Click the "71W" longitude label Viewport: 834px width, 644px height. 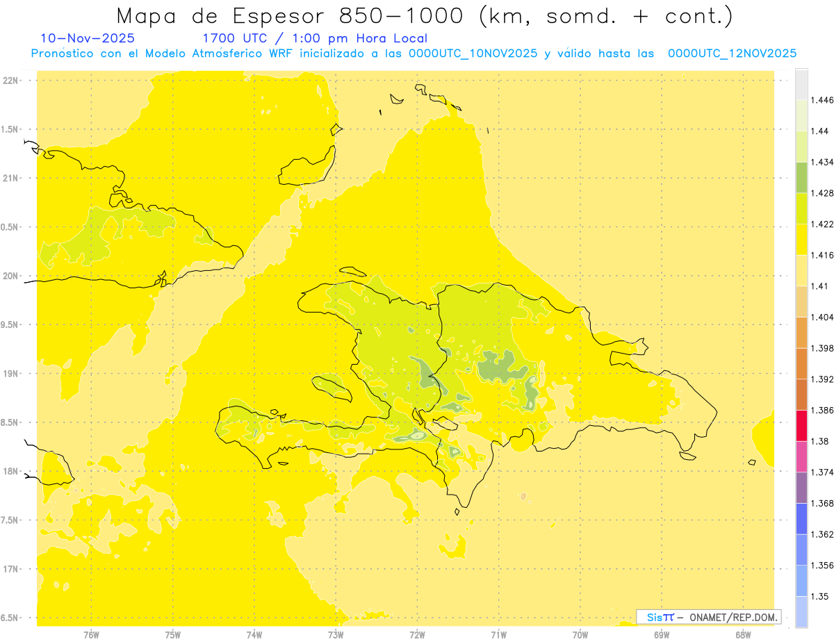(x=498, y=634)
